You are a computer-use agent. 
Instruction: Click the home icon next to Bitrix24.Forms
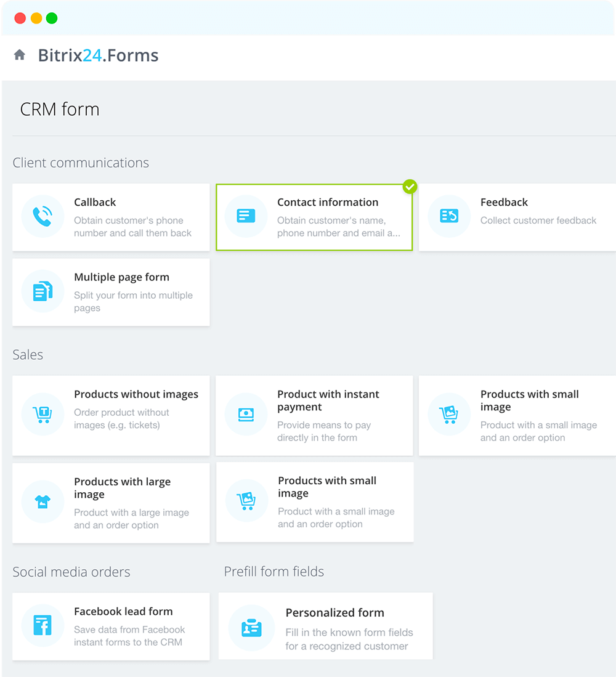(19, 55)
